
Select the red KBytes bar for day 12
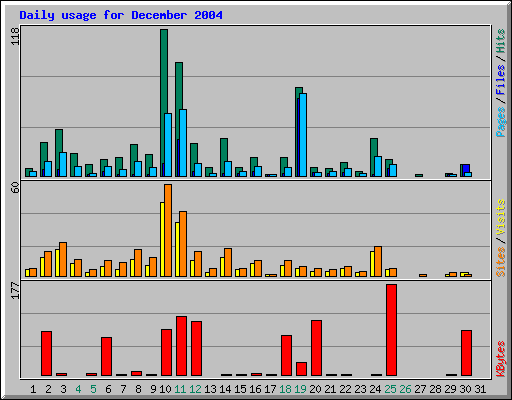(x=196, y=348)
